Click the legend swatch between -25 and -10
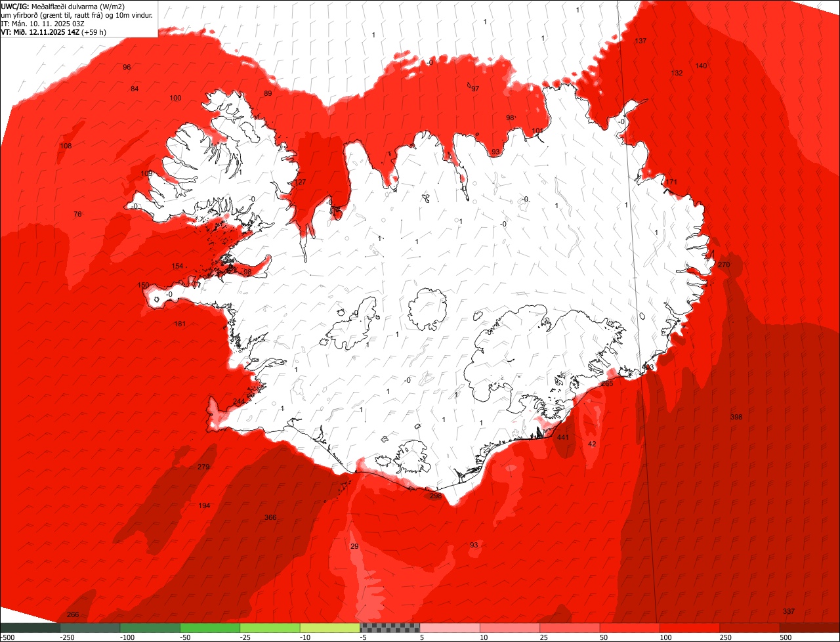840x642 pixels. pos(270,628)
